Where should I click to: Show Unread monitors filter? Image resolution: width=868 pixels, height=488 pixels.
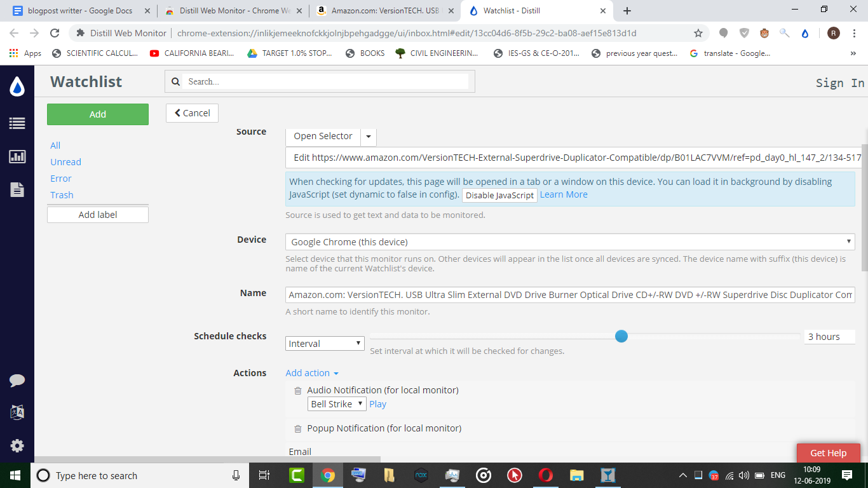click(x=66, y=162)
